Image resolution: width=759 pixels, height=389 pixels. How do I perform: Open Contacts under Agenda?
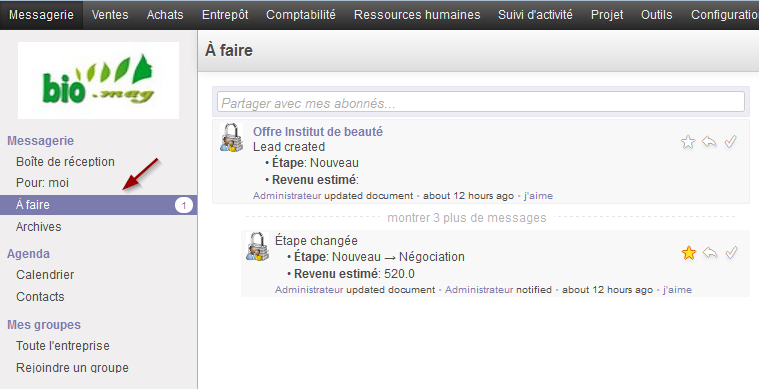click(x=40, y=297)
